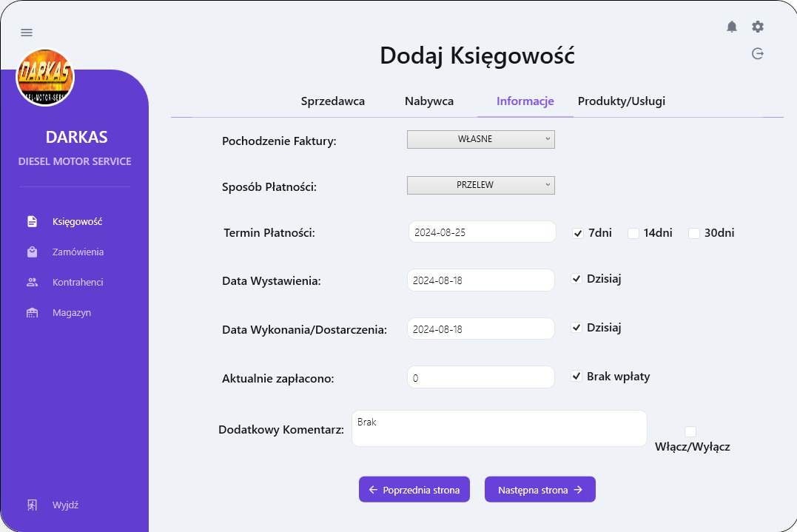Click the Magazyn warehouse icon
This screenshot has height=532, width=797.
(32, 312)
